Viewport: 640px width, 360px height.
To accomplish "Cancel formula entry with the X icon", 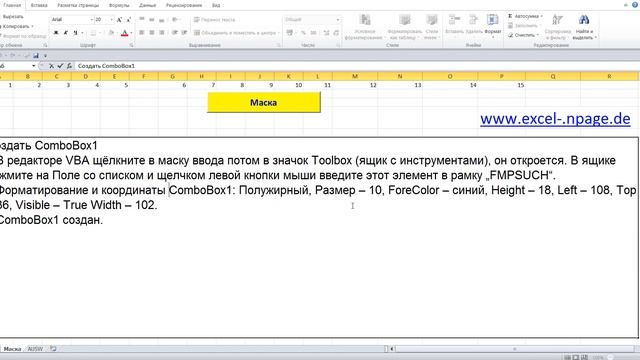I will point(51,66).
